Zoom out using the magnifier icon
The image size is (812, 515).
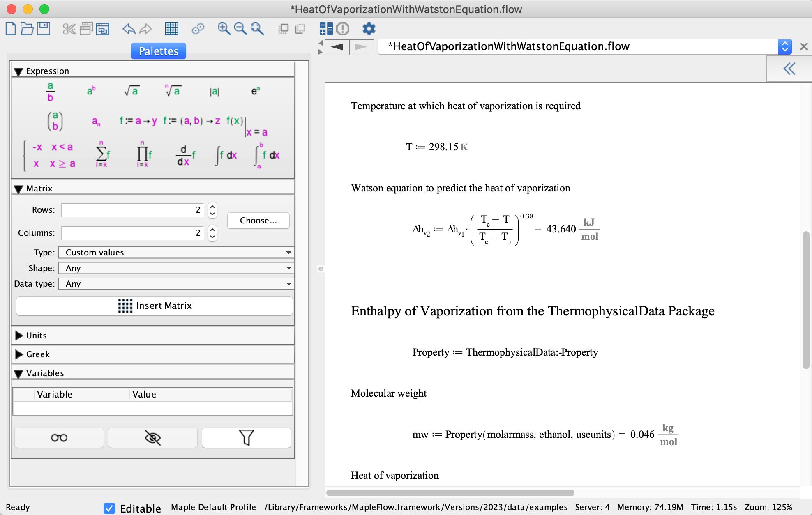tap(240, 29)
